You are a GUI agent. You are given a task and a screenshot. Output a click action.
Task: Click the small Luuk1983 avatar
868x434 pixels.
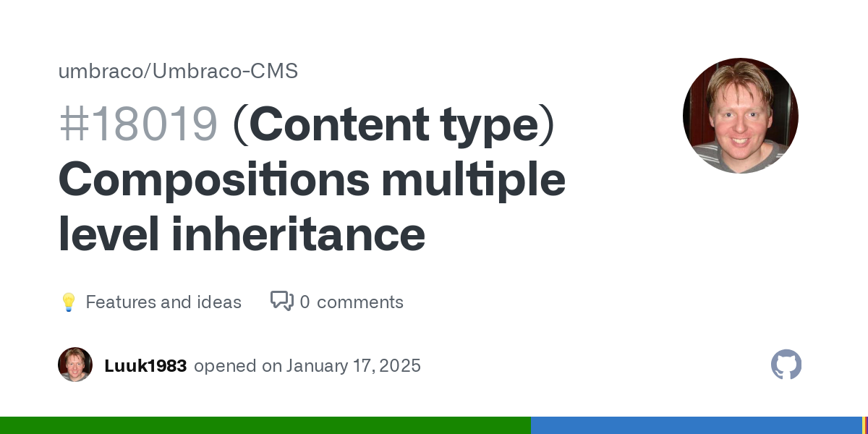75,365
